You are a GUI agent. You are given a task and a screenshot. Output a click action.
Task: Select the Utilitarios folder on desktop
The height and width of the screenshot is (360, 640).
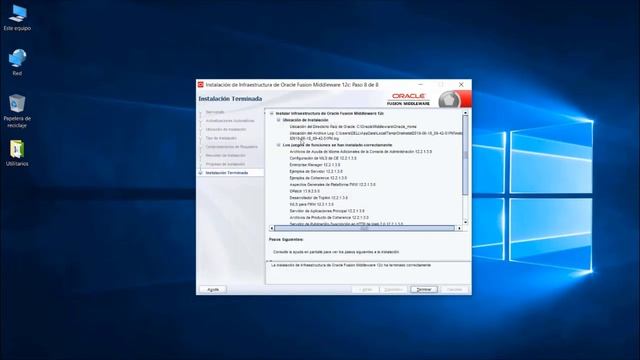coord(17,153)
